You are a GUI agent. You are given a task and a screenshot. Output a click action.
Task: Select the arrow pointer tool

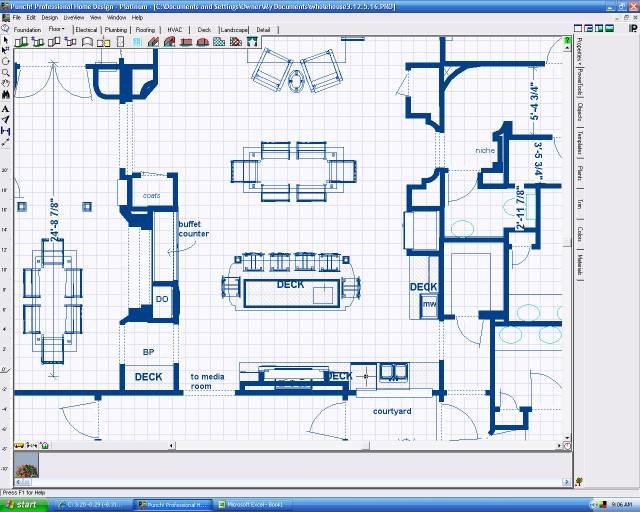coord(5,40)
